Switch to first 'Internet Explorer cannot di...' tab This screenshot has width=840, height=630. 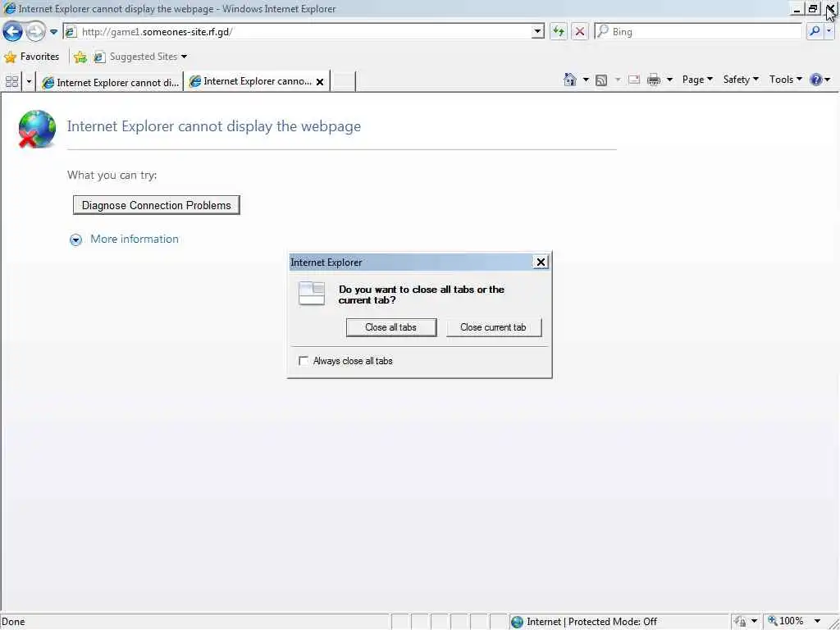(111, 82)
